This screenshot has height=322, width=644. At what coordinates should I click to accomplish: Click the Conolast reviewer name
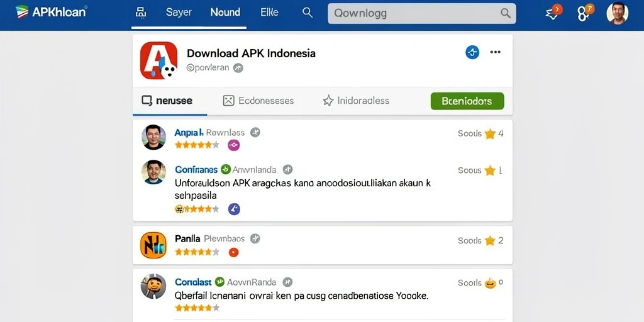(193, 282)
